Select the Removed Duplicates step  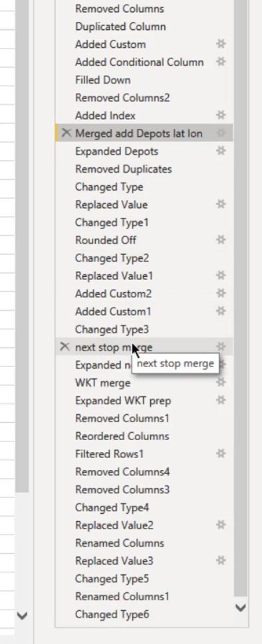(124, 169)
